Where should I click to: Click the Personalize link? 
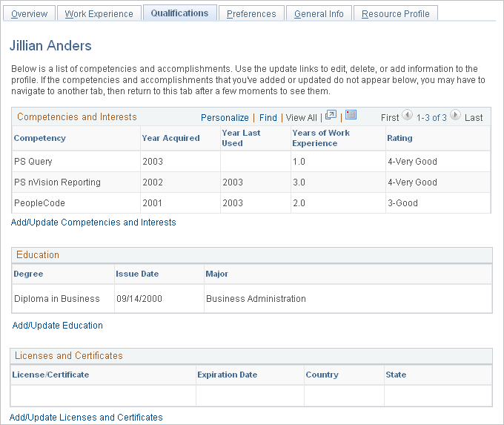pyautogui.click(x=225, y=118)
